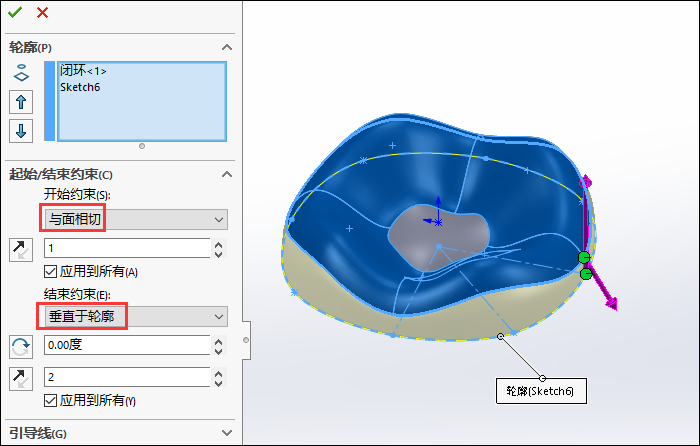Reverse the end tangent direction arrow icon
Screen dimensions: 700x446
click(x=21, y=379)
